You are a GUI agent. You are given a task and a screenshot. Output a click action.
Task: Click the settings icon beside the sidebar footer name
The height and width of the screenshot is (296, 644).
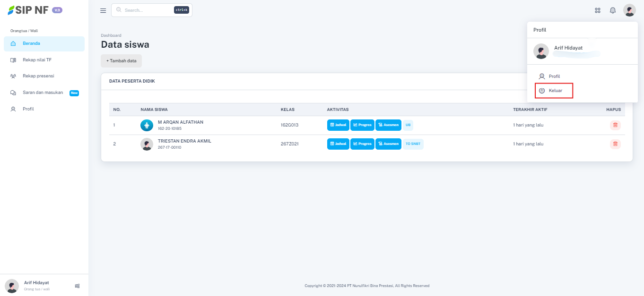pyautogui.click(x=78, y=286)
